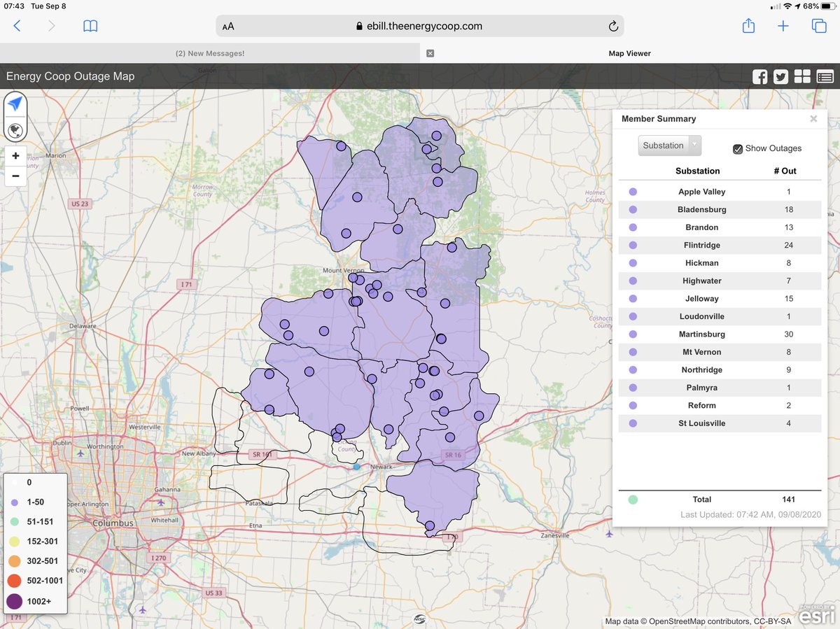
Task: Select the Mt Vernon substation row
Action: (720, 352)
